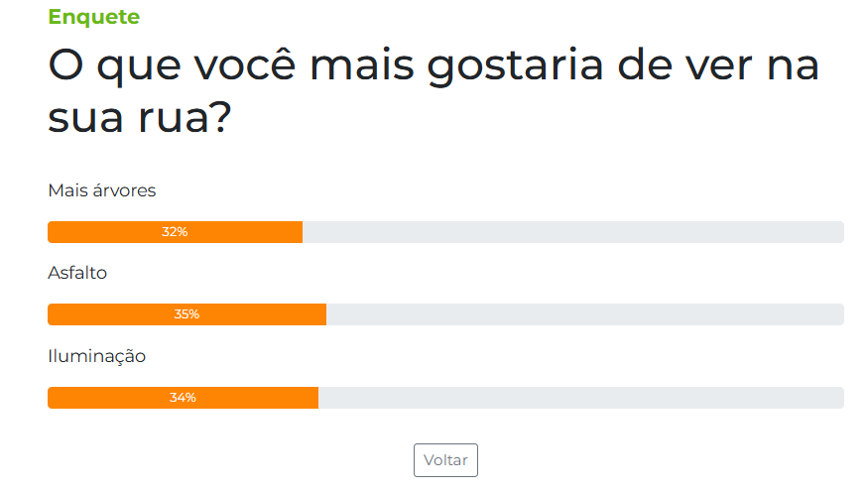Click the orange 35% progress bar

(x=187, y=314)
